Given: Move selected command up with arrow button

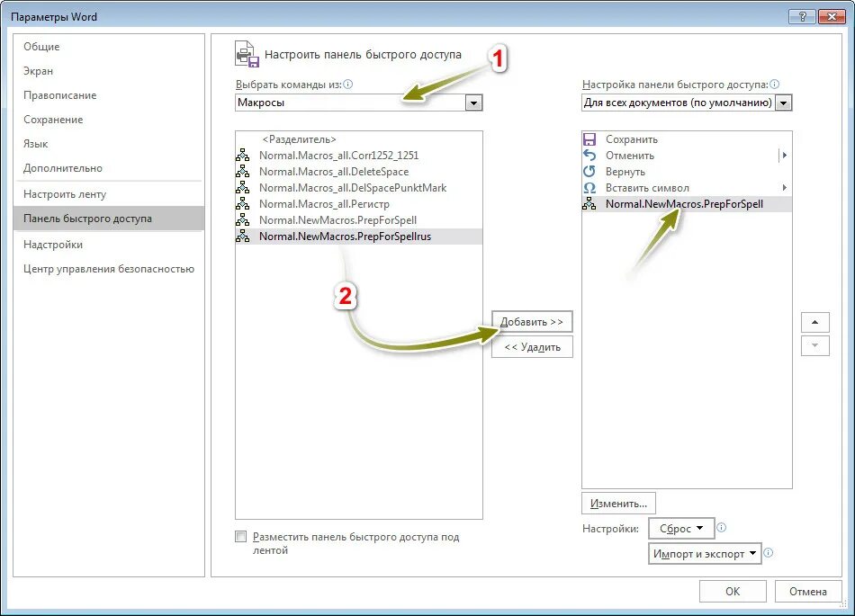Looking at the screenshot, I should [x=814, y=322].
